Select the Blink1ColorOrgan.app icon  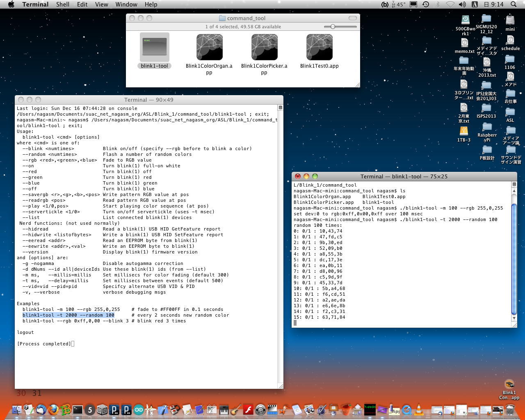coord(209,47)
